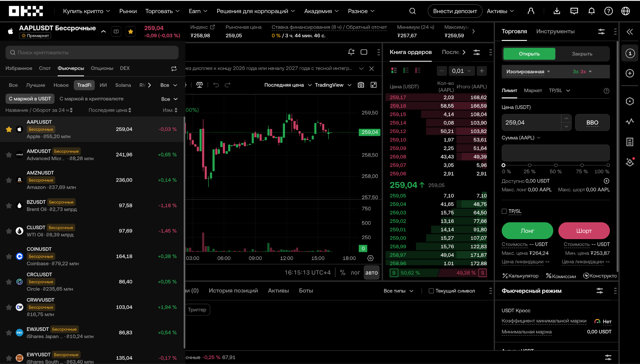This screenshot has height=364, width=640.
Task: Open language globe icon
Action: pyautogui.click(x=625, y=11)
